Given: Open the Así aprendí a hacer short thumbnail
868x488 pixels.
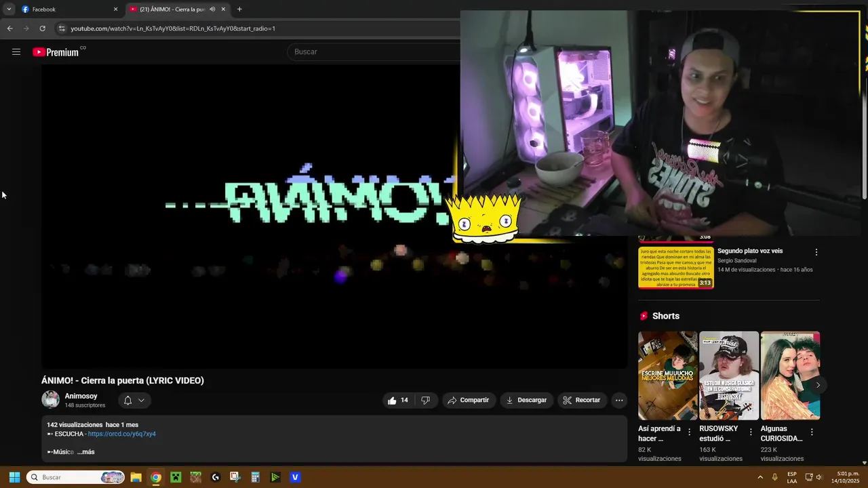Looking at the screenshot, I should click(668, 375).
